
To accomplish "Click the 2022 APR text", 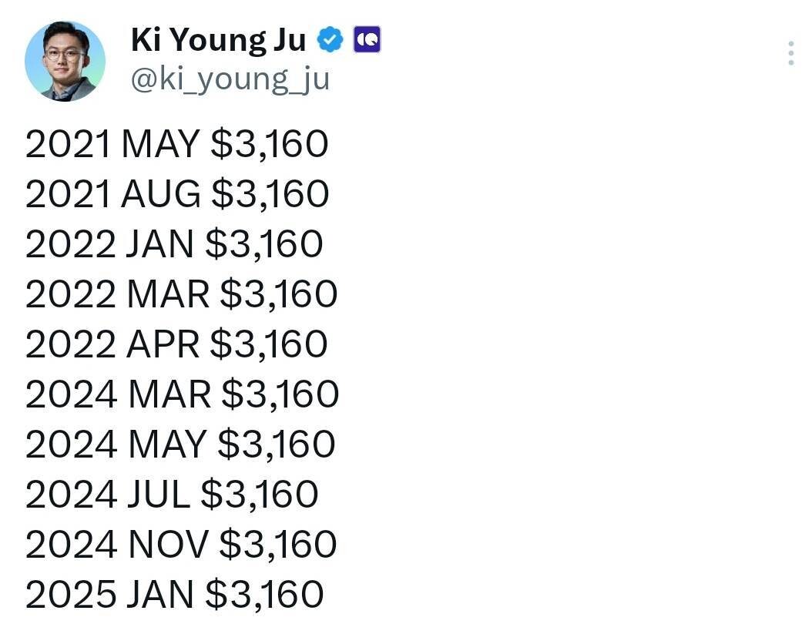I will click(x=112, y=345).
